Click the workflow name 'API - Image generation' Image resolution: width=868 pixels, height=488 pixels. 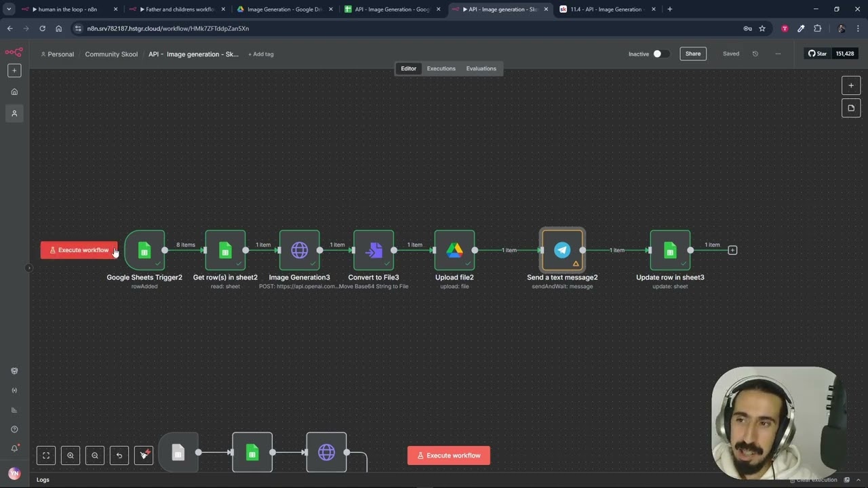pos(193,54)
